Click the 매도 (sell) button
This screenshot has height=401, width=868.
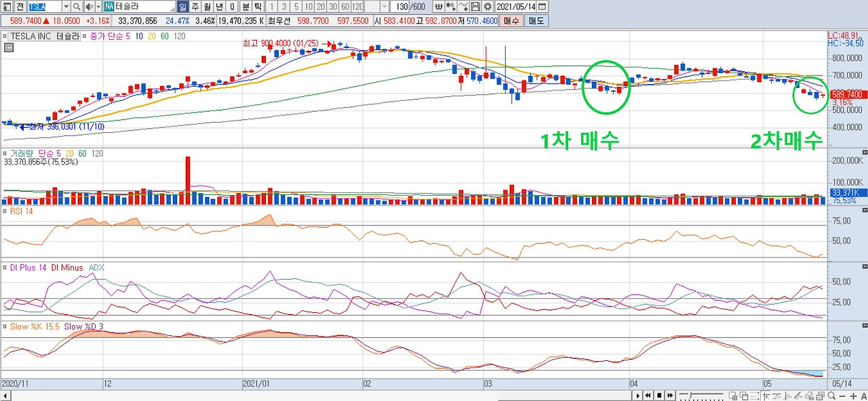[536, 21]
